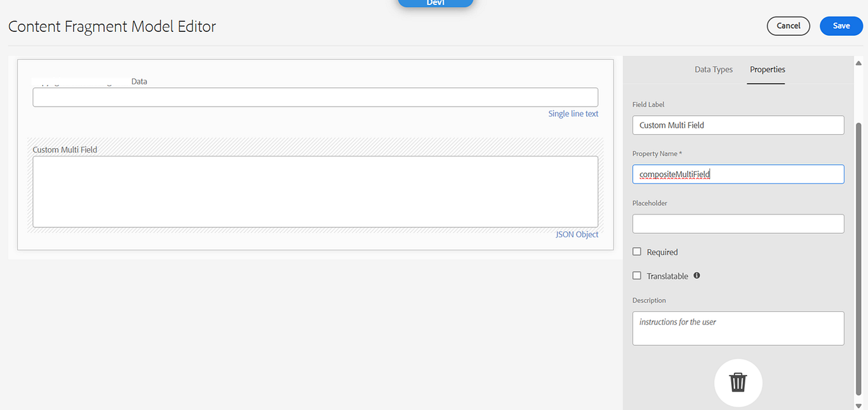Viewport: 868px width, 410px height.
Task: Click the scrollbar down arrow in sidebar
Action: pos(858,404)
